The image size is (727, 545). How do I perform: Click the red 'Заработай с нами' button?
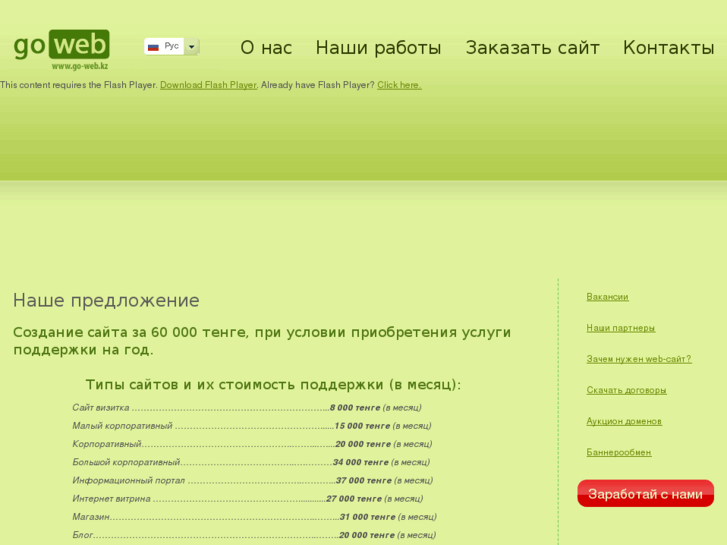click(x=645, y=494)
